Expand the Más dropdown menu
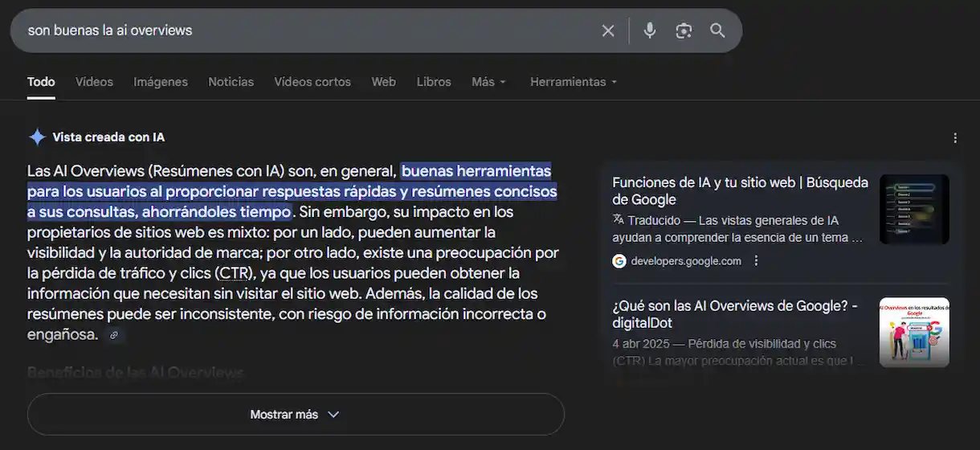Screen dimensions: 980x450 point(488,82)
